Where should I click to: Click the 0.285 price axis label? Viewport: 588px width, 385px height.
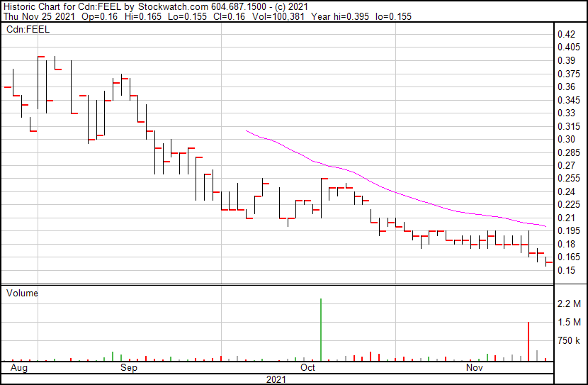(569, 152)
